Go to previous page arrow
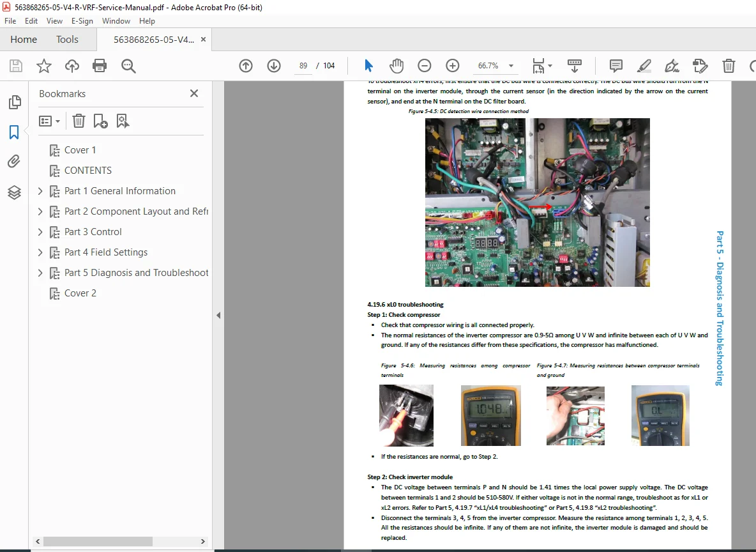756x552 pixels. (246, 66)
